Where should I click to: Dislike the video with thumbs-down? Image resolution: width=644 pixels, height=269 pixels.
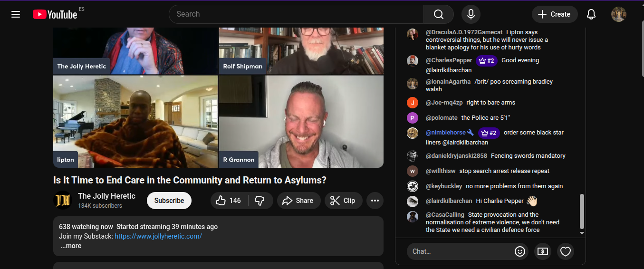point(260,201)
